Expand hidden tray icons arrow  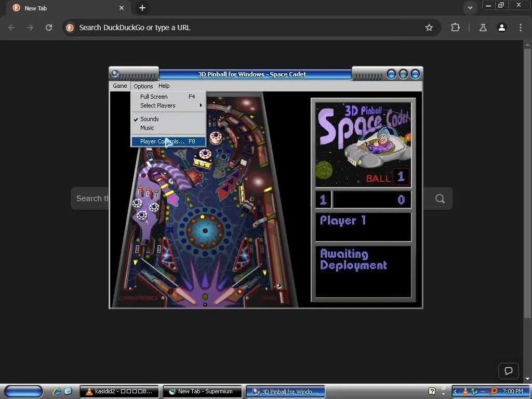pos(456,392)
